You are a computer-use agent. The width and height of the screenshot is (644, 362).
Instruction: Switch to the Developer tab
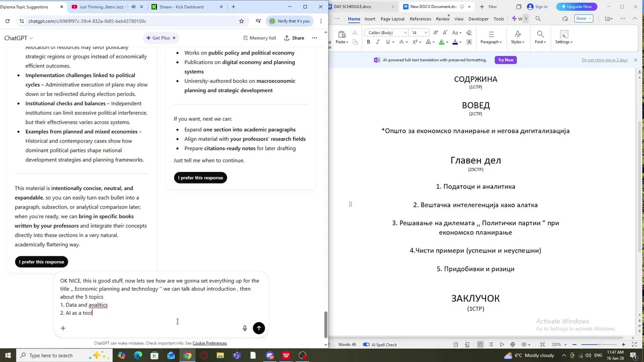point(478,19)
